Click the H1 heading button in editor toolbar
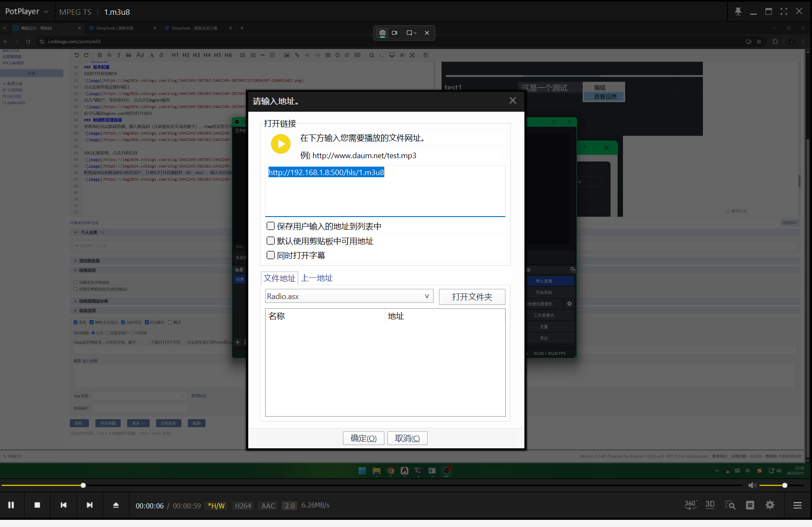 pyautogui.click(x=175, y=55)
